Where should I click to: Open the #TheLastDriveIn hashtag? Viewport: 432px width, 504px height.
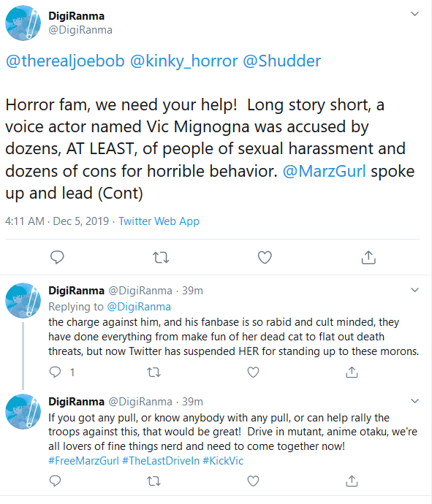(161, 461)
